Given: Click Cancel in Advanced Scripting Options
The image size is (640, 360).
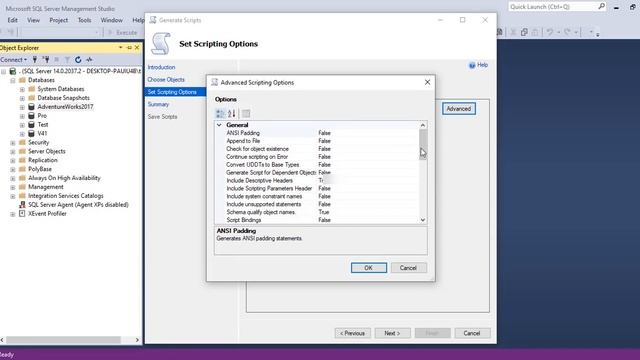Looking at the screenshot, I should pyautogui.click(x=408, y=268).
